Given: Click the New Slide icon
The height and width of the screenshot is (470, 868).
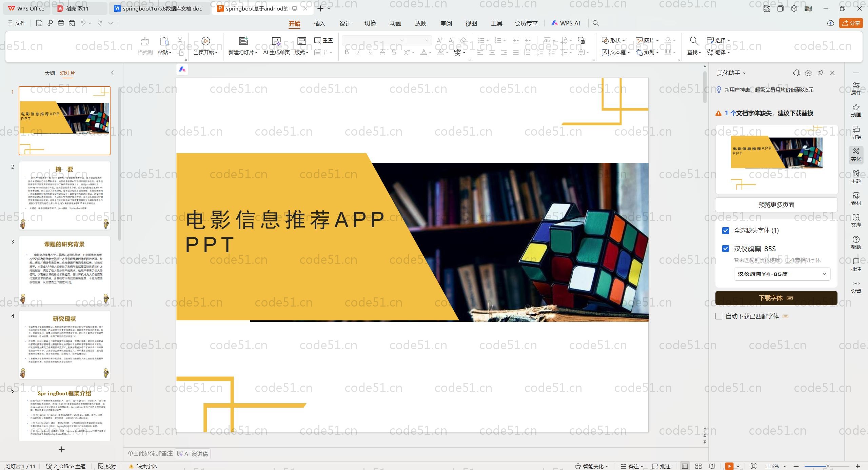Looking at the screenshot, I should [x=243, y=41].
